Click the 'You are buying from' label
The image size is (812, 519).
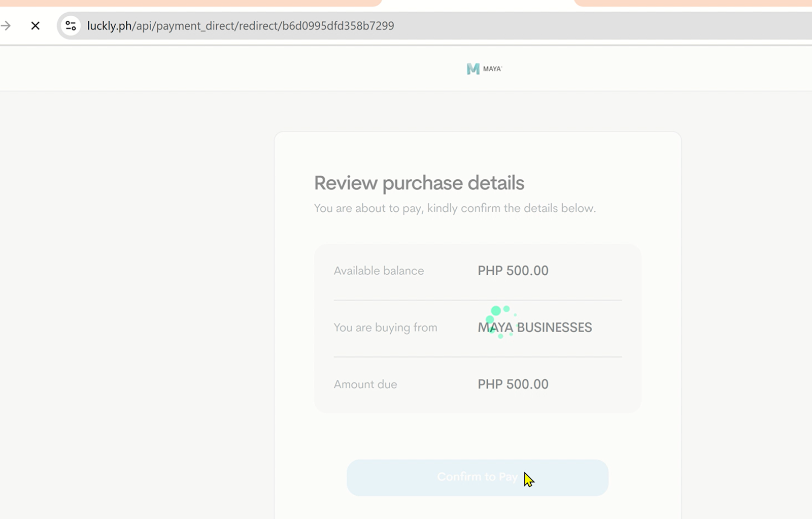[385, 328]
